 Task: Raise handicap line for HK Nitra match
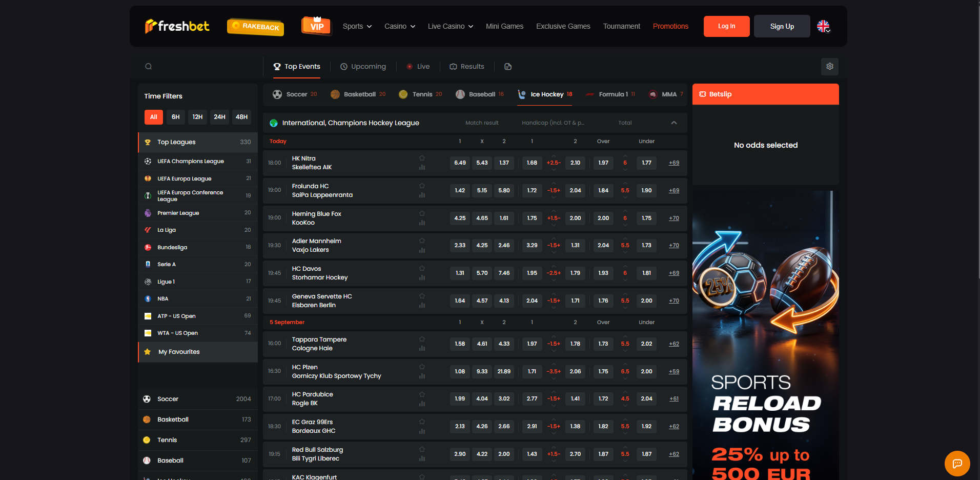[x=554, y=156]
